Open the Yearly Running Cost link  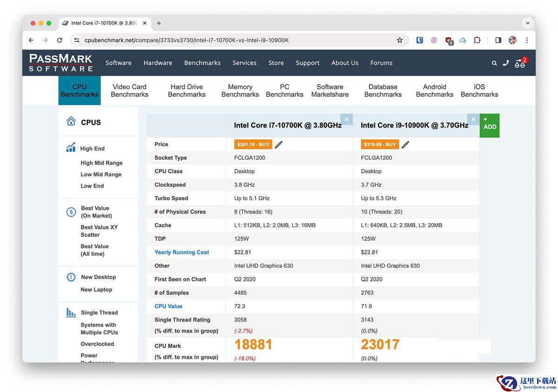[182, 252]
